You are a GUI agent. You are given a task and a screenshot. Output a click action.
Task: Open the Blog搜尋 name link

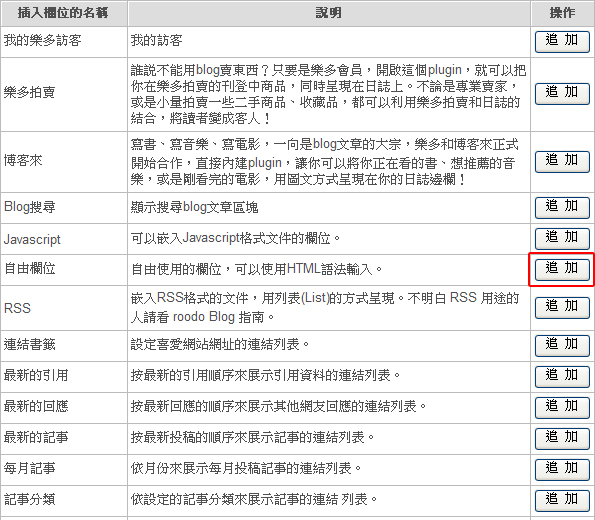pyautogui.click(x=30, y=207)
